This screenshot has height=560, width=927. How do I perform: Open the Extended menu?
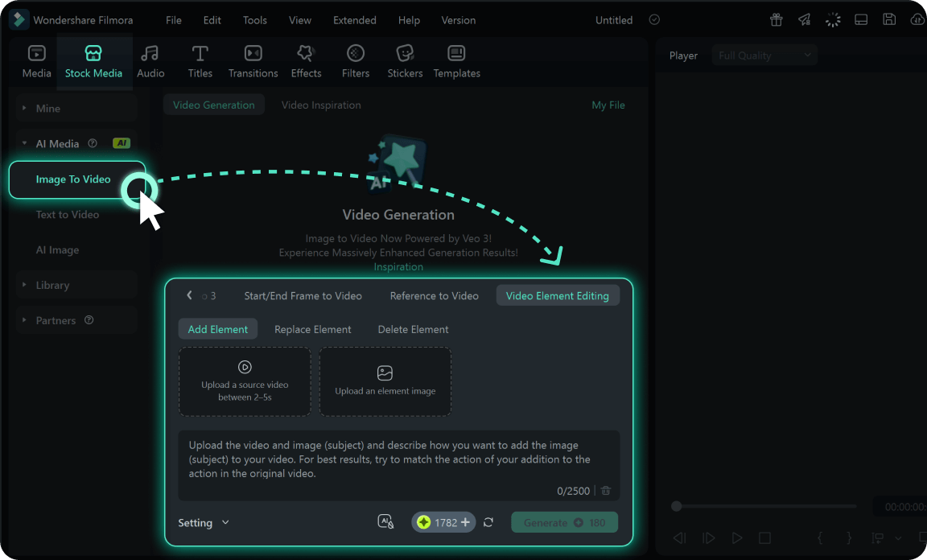pyautogui.click(x=354, y=19)
